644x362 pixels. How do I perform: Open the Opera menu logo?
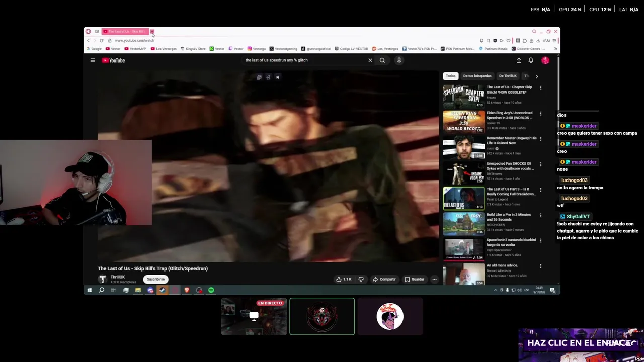click(88, 31)
